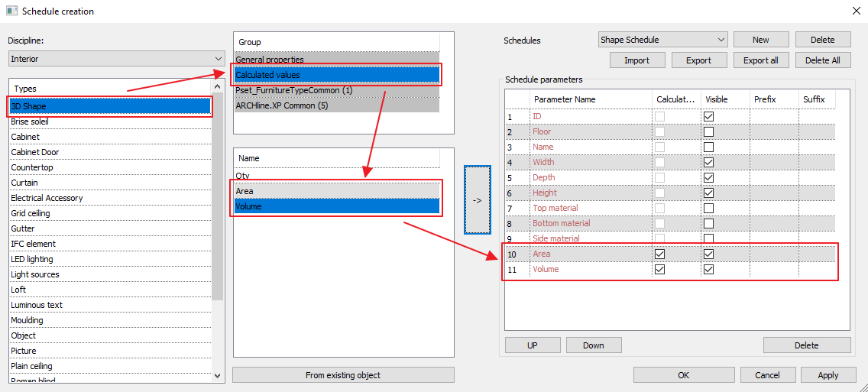Open the Discipline dropdown
This screenshot has width=868, height=392.
[x=116, y=59]
